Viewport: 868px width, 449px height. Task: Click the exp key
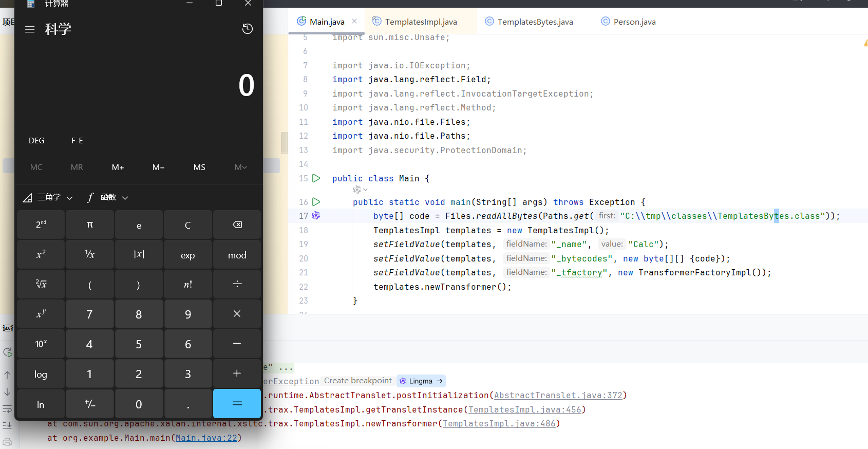click(188, 254)
